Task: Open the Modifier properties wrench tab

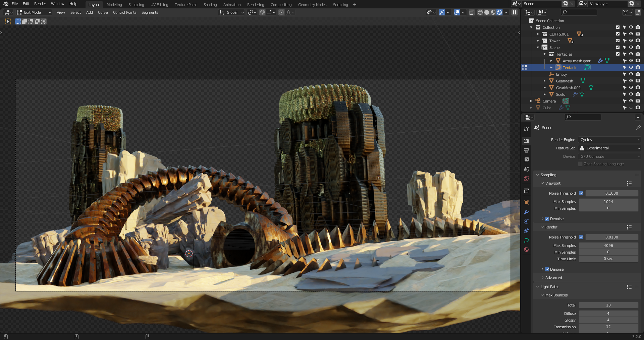Action: click(526, 212)
